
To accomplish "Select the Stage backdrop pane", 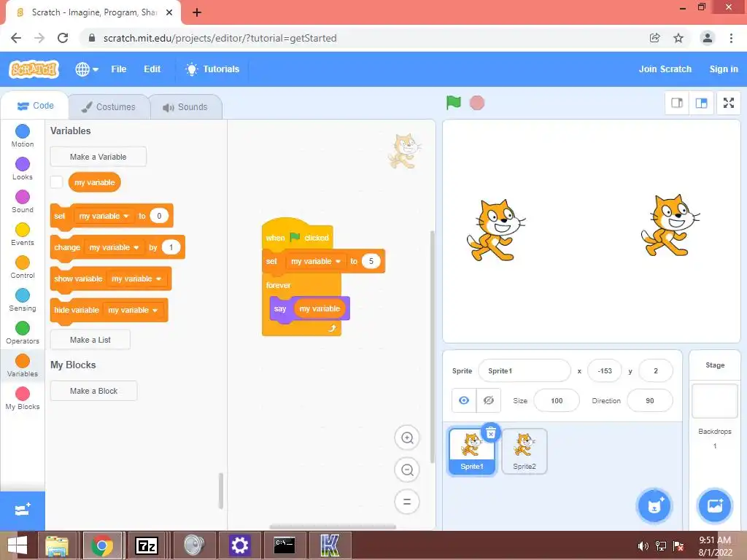I will [x=715, y=440].
